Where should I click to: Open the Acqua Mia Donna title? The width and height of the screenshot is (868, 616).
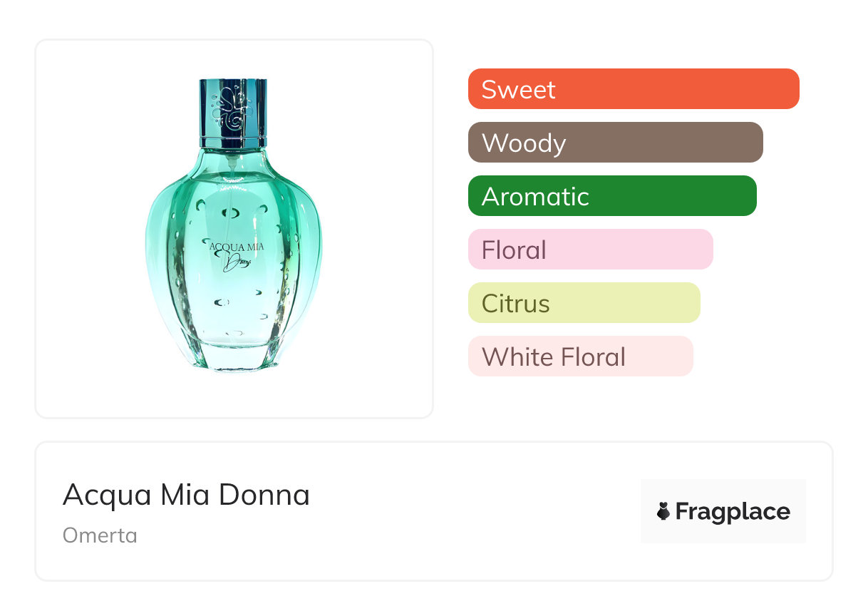tap(186, 495)
